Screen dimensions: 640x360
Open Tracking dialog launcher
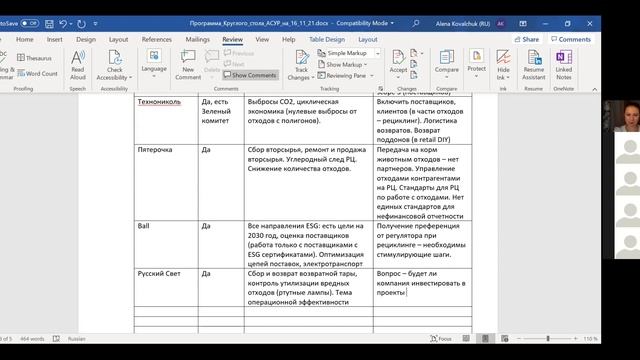pos(380,88)
